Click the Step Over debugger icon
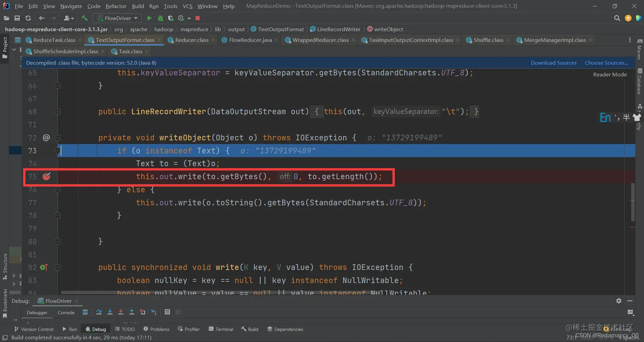 (x=99, y=312)
